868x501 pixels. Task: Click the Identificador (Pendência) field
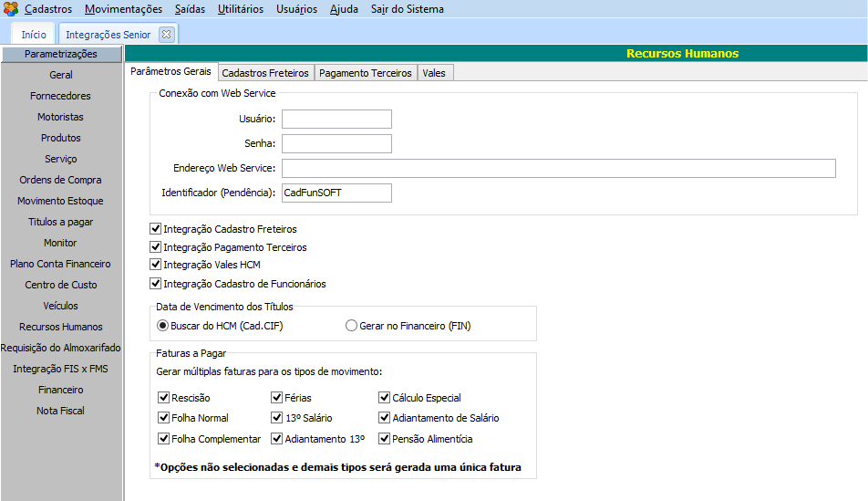click(x=336, y=193)
